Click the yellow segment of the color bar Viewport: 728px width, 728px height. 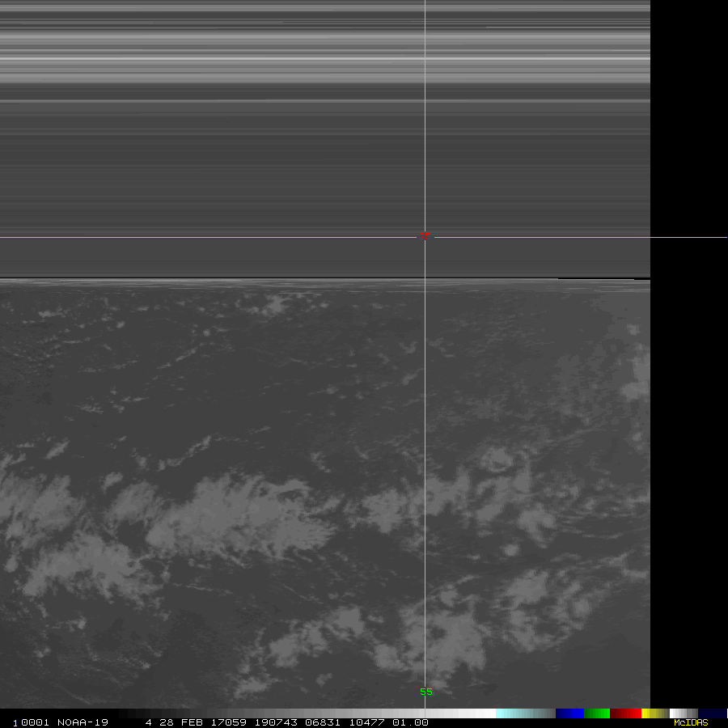tap(654, 713)
